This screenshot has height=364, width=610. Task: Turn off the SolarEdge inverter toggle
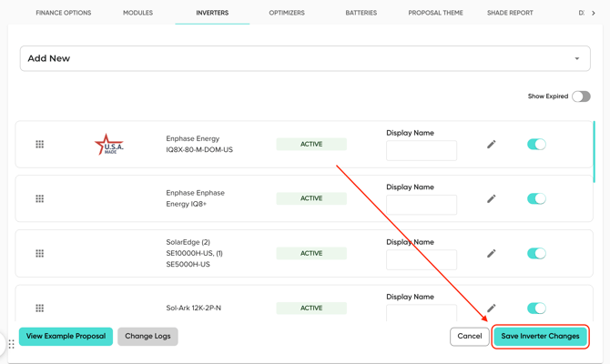click(x=536, y=254)
